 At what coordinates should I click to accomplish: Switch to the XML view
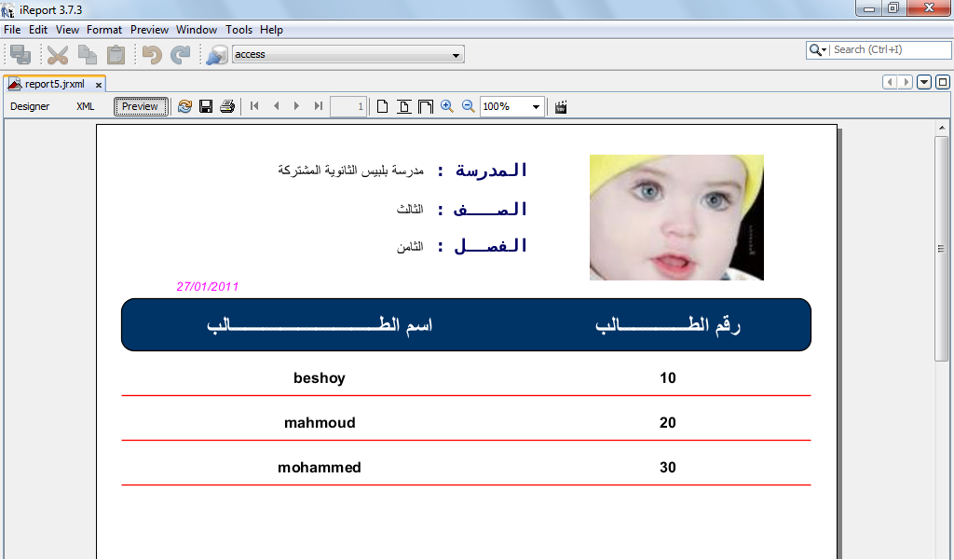pyautogui.click(x=85, y=106)
